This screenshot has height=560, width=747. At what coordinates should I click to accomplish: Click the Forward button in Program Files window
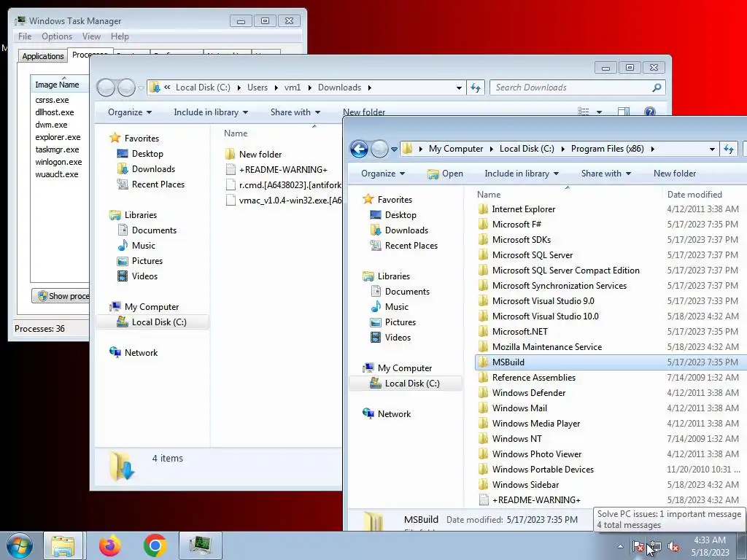click(x=379, y=149)
